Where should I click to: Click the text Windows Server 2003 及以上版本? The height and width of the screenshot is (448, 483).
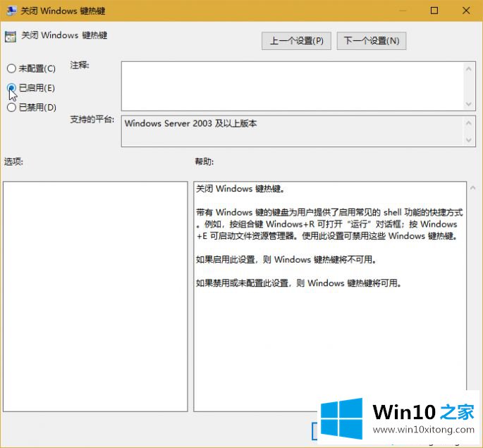(190, 124)
